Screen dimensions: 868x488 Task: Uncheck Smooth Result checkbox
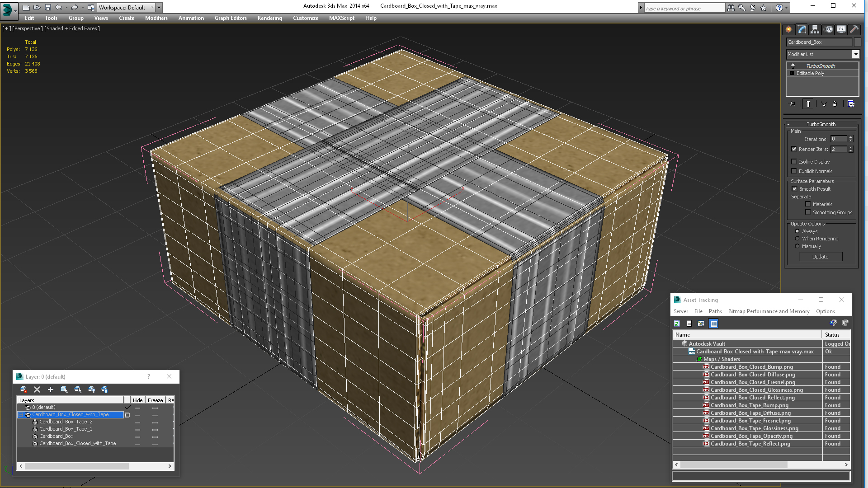[794, 189]
